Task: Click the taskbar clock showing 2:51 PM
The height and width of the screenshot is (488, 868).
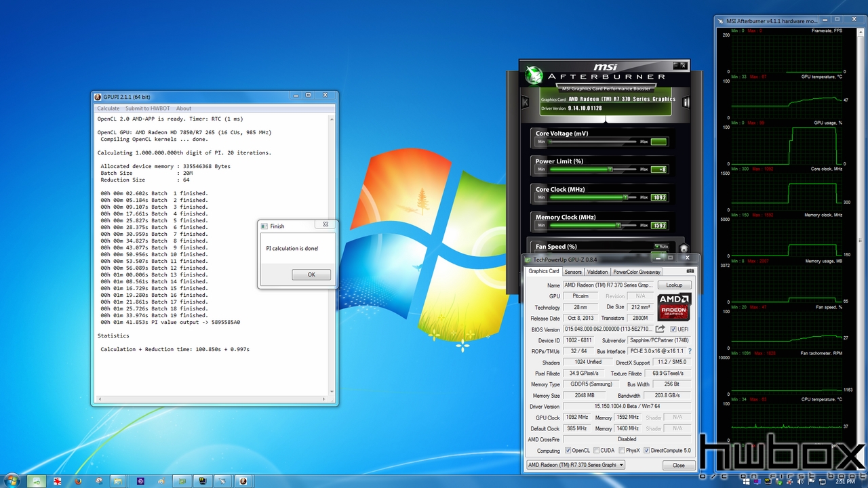Action: click(845, 481)
